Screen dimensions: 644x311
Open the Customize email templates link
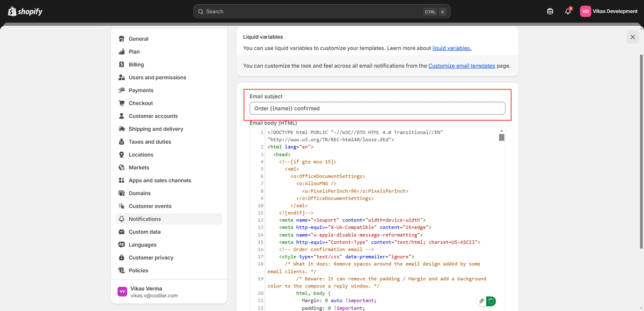tap(462, 66)
